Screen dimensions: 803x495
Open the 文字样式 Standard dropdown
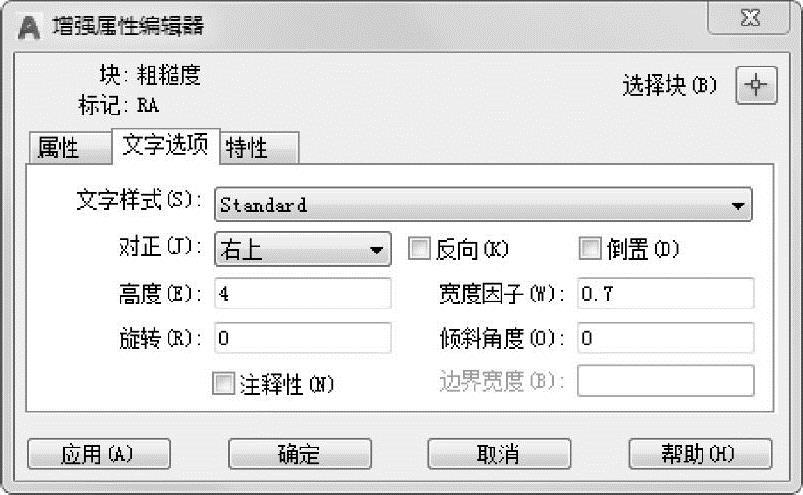[484, 205]
